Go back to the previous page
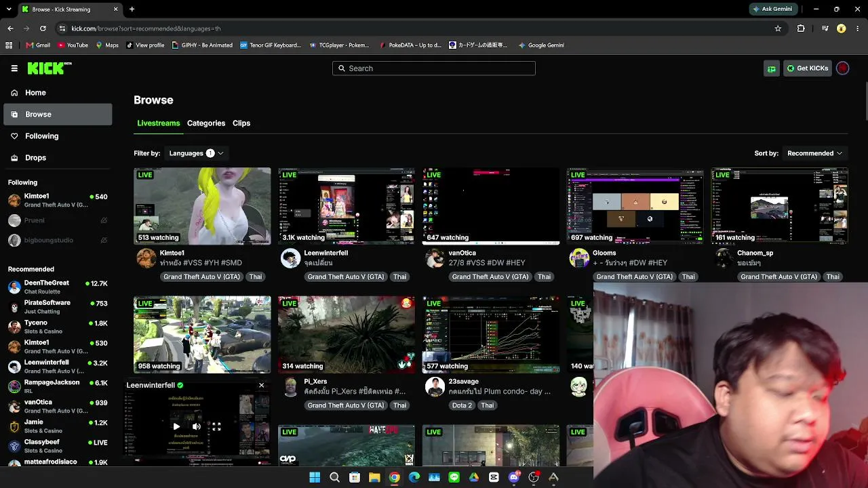Screen dimensions: 868x488 coord(10,28)
